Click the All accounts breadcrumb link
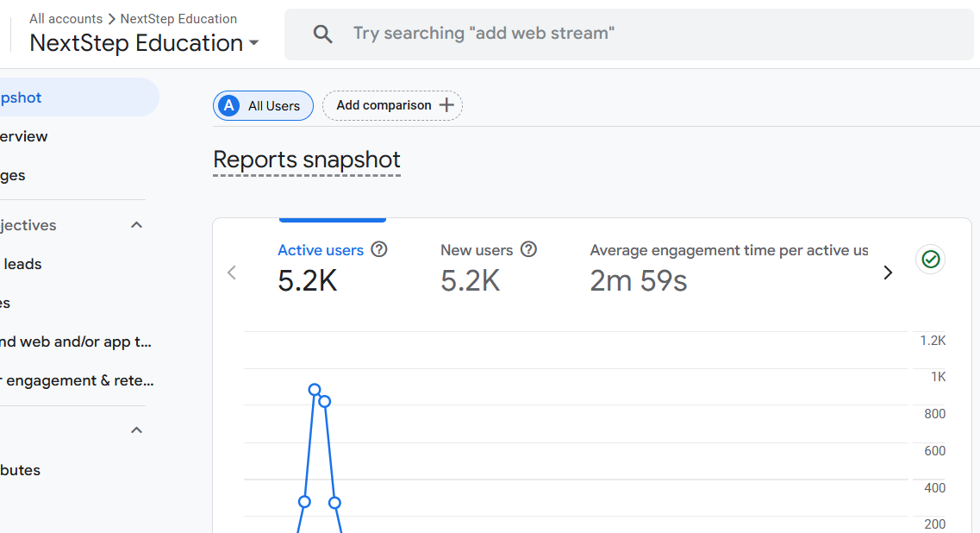This screenshot has width=980, height=533. (66, 18)
